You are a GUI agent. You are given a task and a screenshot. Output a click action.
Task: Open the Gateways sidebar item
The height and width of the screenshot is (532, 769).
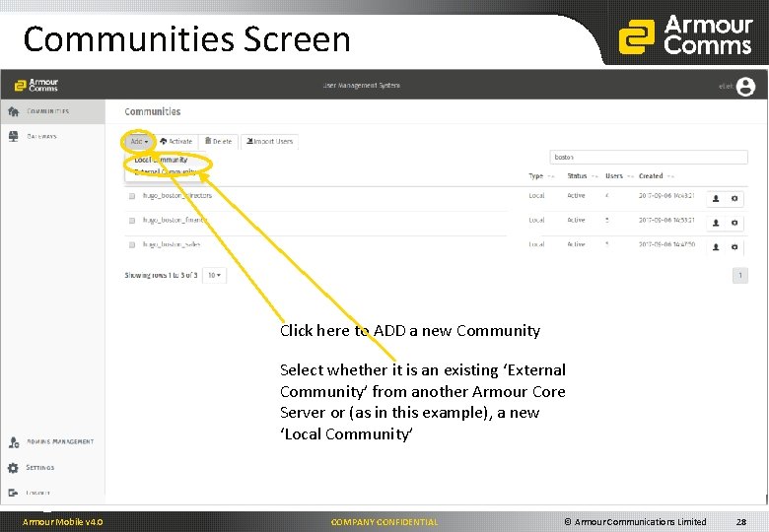pos(52,136)
